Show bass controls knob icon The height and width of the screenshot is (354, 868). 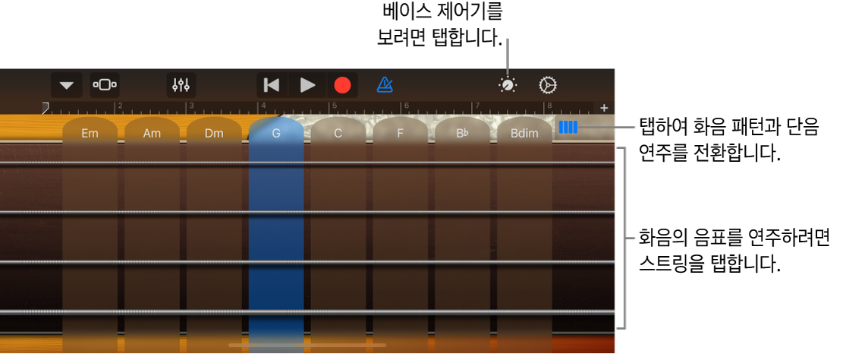508,85
